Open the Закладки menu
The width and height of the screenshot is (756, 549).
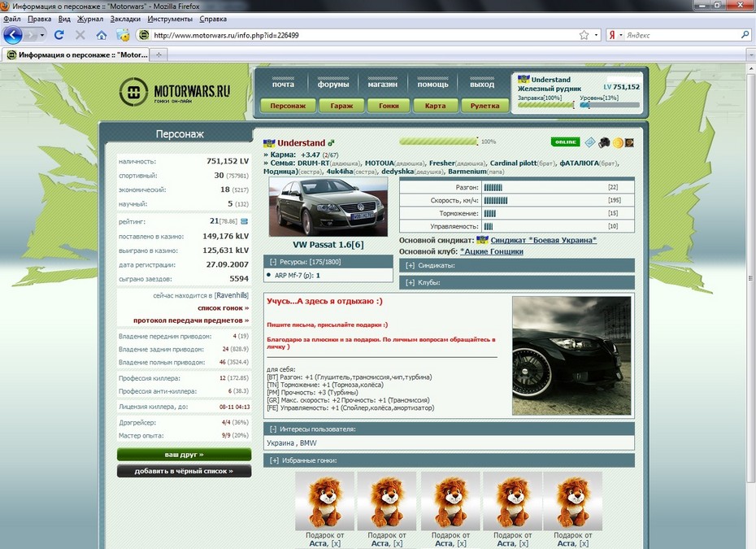(125, 19)
